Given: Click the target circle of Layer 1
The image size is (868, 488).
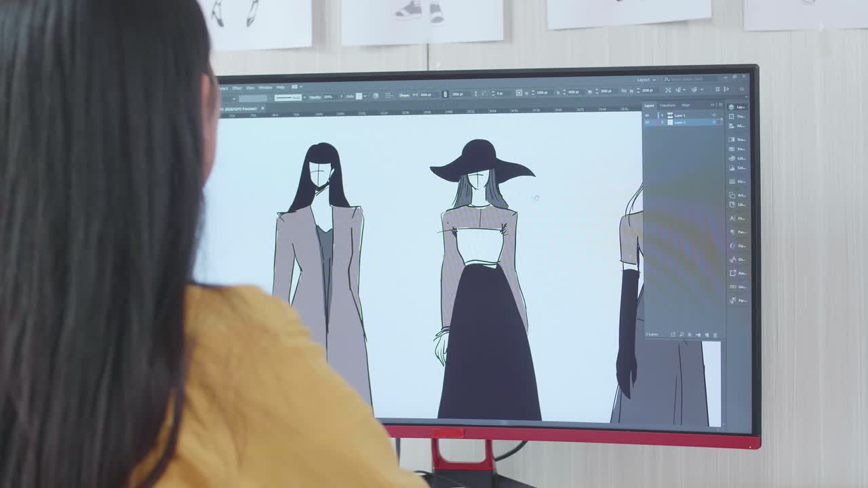Looking at the screenshot, I should [713, 115].
